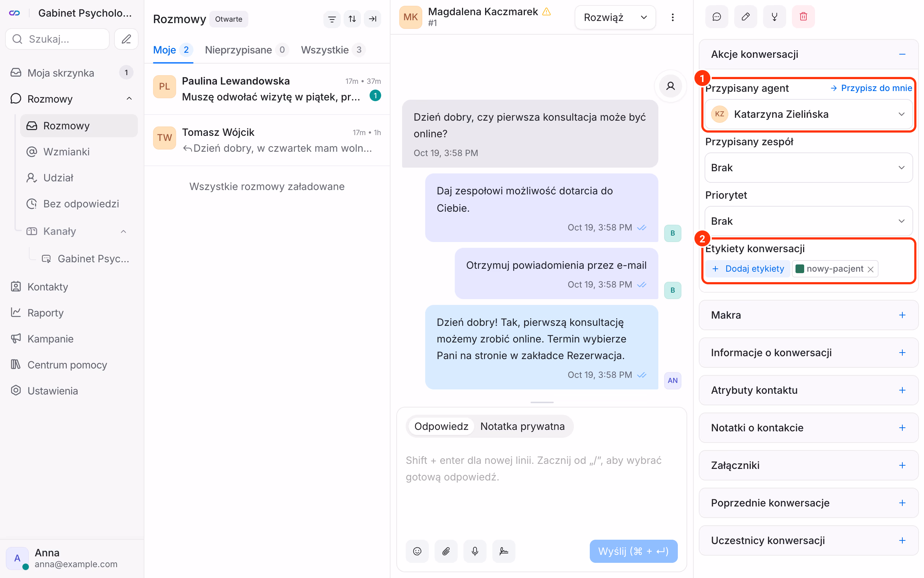Open the assigned agent Katarzyna Zielińska dropdown

click(808, 114)
